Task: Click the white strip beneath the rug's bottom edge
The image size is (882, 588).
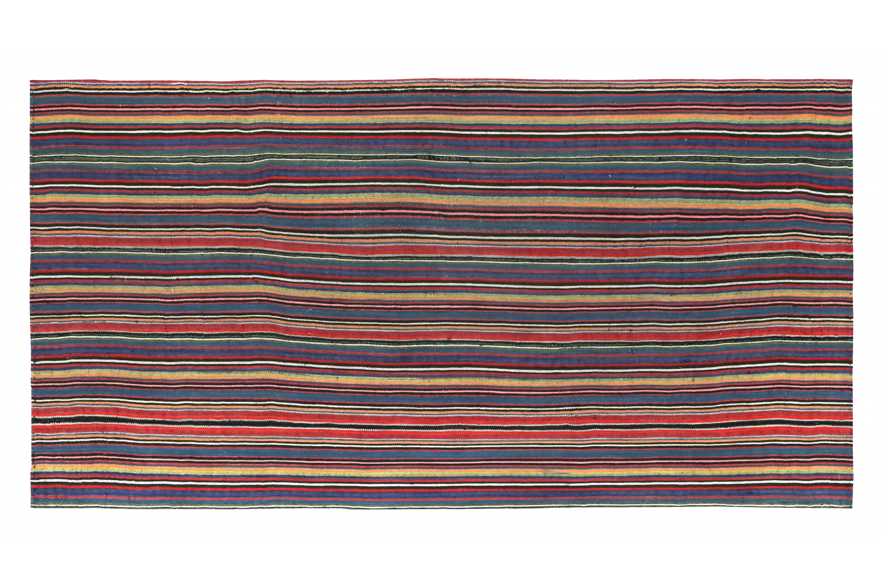Action: (x=441, y=525)
